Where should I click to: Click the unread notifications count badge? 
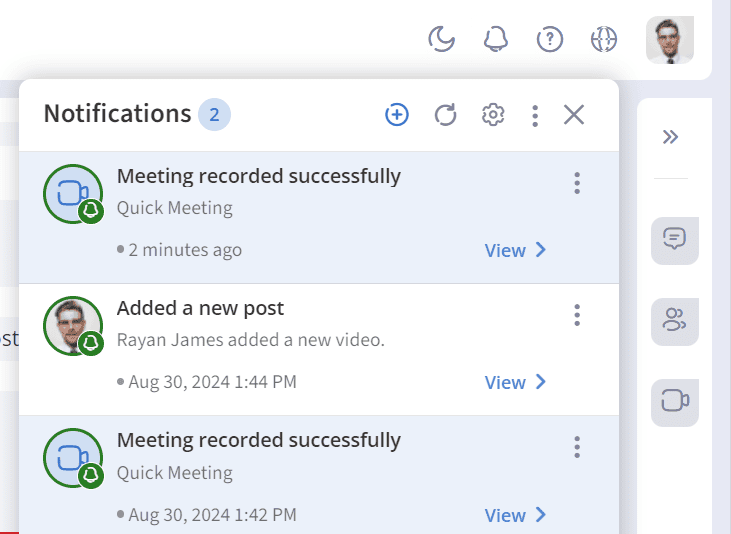click(214, 115)
